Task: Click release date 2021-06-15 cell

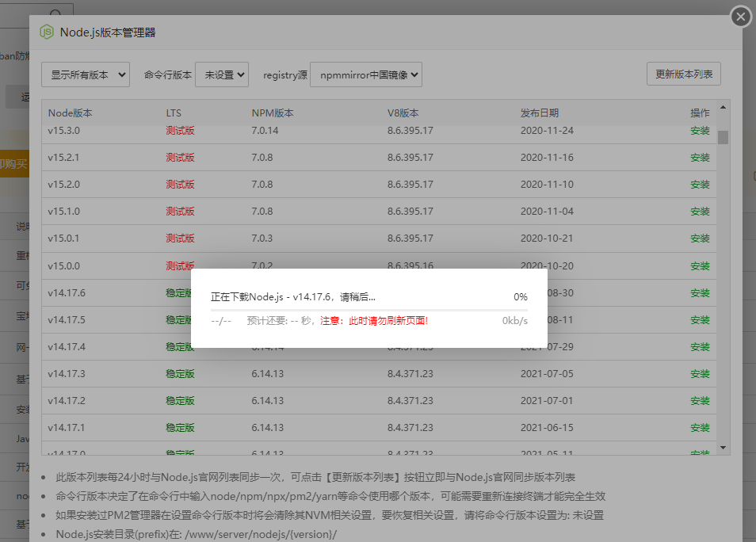Action: 547,428
